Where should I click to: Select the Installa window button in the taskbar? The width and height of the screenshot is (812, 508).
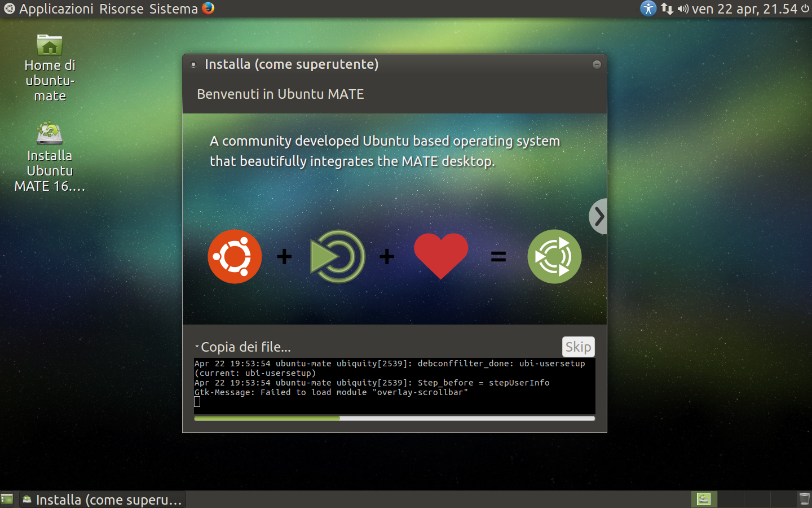pyautogui.click(x=101, y=500)
